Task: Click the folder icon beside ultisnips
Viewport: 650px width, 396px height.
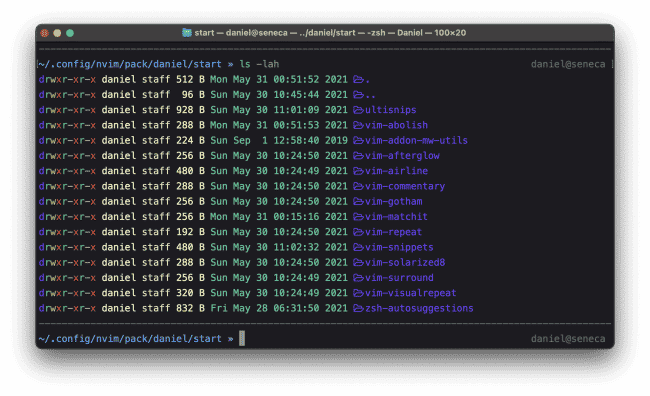Action: click(x=358, y=110)
